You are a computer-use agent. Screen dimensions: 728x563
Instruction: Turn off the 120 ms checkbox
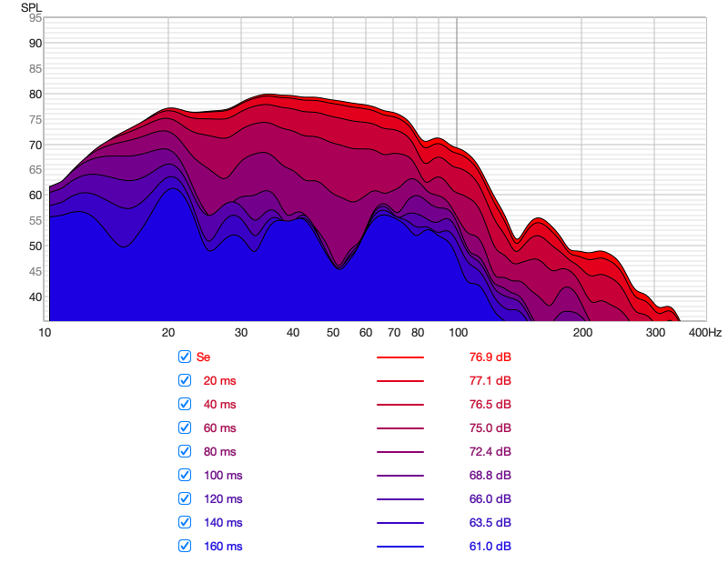(x=185, y=498)
